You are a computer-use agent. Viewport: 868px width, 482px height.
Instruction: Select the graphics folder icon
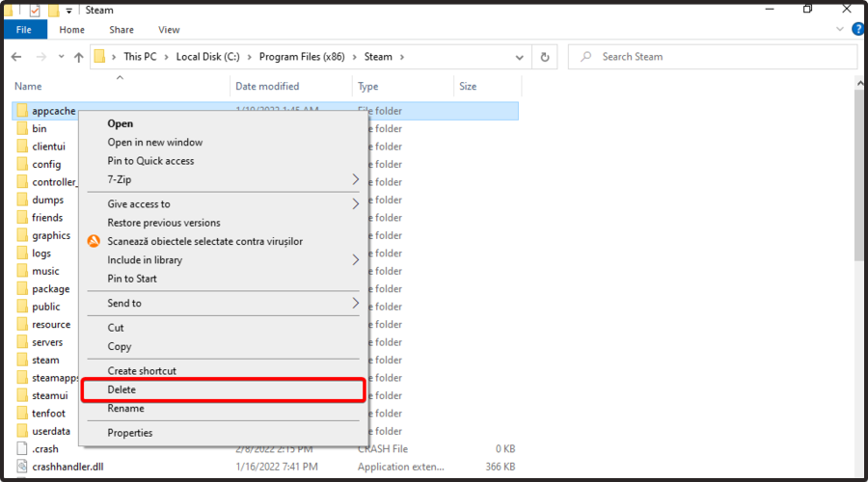[22, 235]
